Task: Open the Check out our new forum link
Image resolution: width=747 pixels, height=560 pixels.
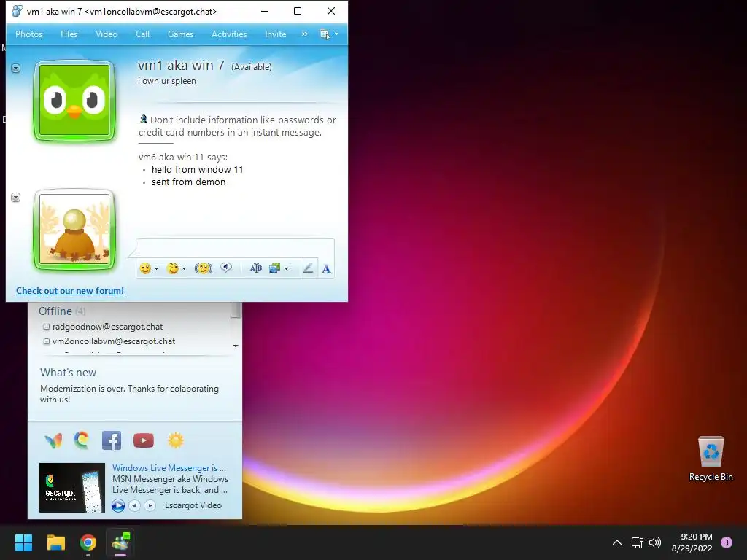Action: click(x=70, y=291)
